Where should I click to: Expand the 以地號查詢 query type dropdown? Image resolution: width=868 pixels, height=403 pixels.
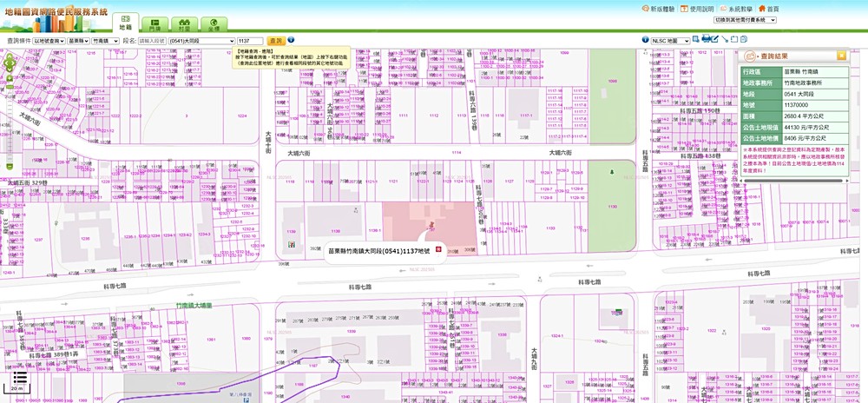49,41
